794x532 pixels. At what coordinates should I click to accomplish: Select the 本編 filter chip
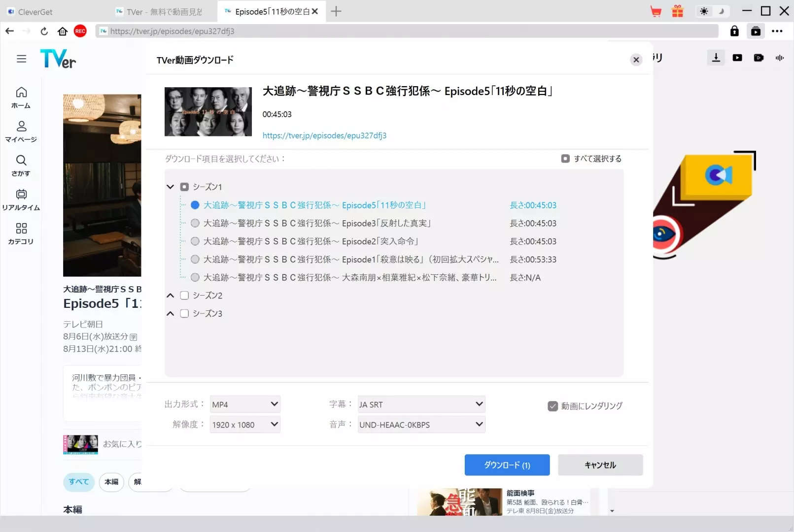(111, 482)
